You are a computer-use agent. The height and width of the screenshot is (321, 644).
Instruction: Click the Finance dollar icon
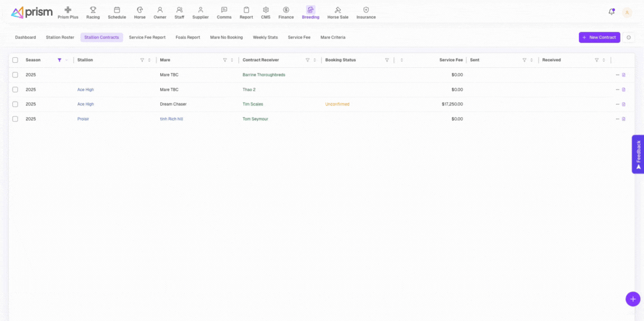point(286,10)
